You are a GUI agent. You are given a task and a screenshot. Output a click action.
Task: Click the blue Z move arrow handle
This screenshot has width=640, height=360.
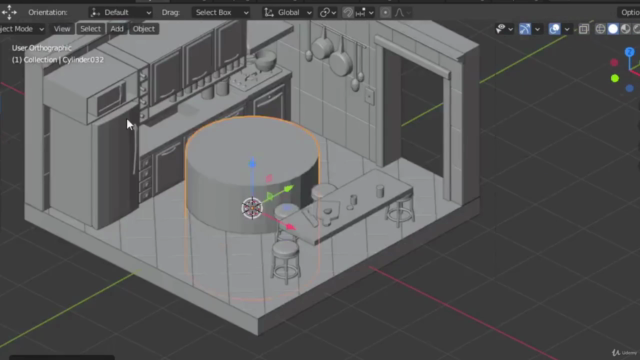click(252, 163)
